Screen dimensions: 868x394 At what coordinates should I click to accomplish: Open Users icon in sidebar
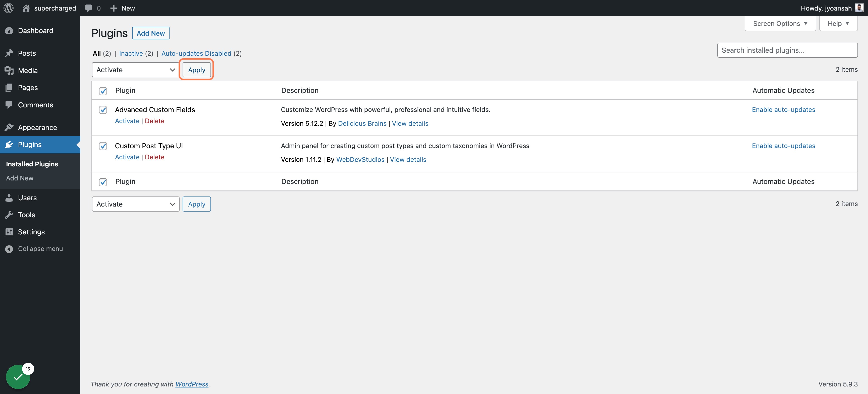pos(9,198)
